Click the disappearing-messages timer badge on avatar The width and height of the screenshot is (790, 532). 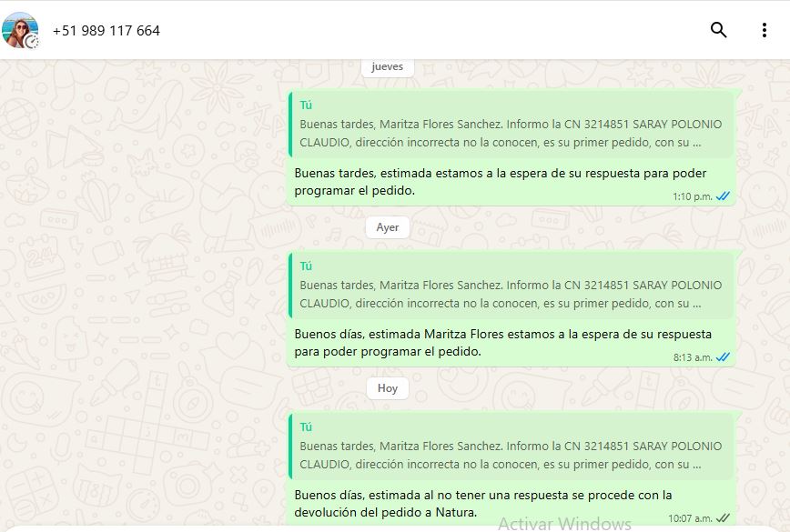tap(33, 41)
